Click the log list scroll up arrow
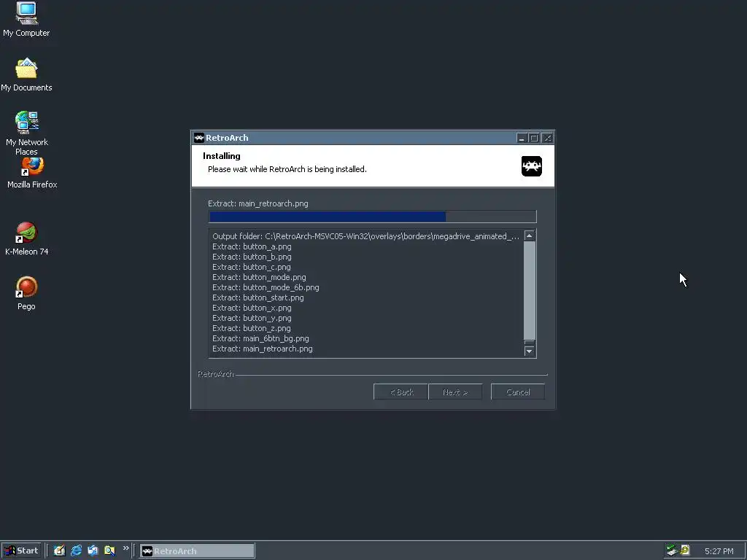Image resolution: width=747 pixels, height=560 pixels. click(530, 236)
